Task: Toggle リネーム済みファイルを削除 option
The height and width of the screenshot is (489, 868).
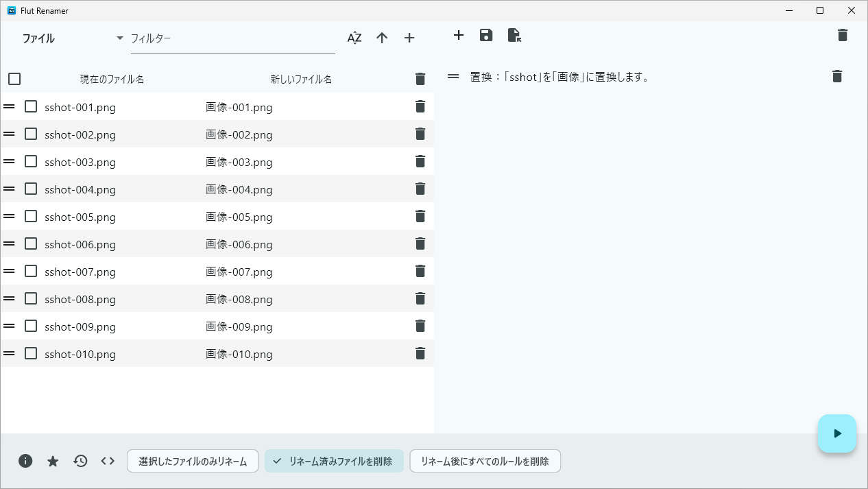Action: point(334,461)
